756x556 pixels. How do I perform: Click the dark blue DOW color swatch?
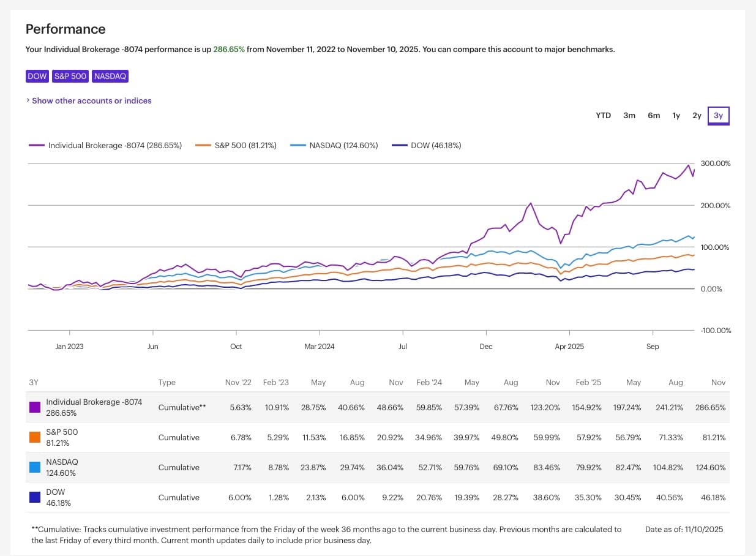click(35, 497)
